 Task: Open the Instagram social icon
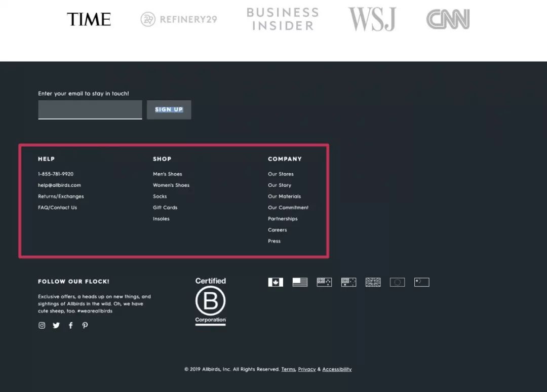[x=42, y=325]
